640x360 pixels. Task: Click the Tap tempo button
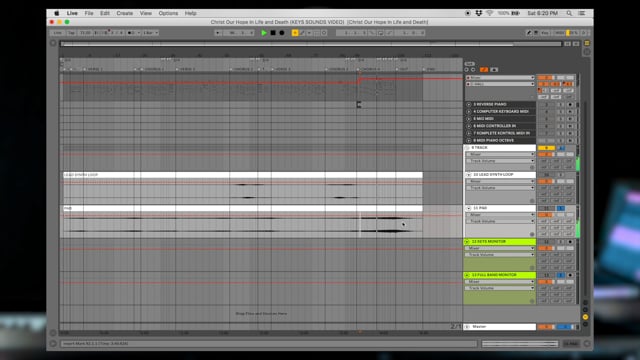pos(71,33)
